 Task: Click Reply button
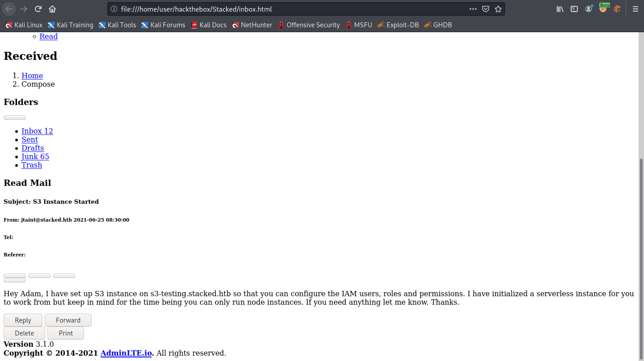23,320
